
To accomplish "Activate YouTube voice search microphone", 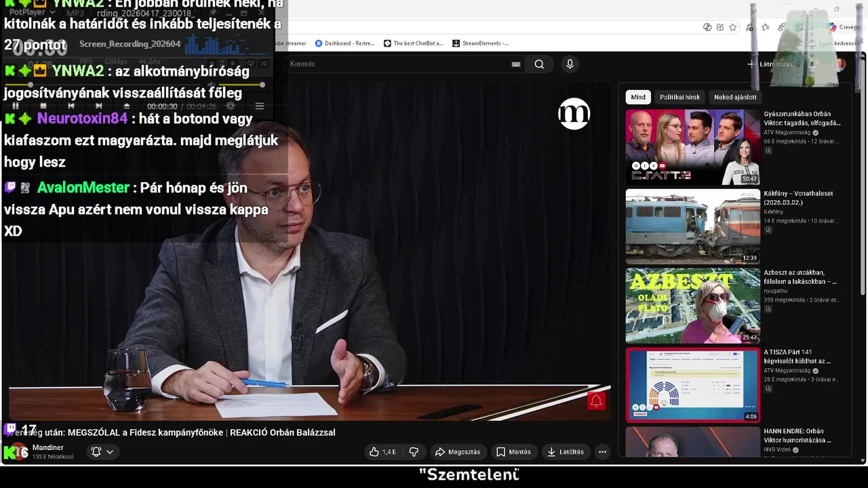I will tap(570, 64).
